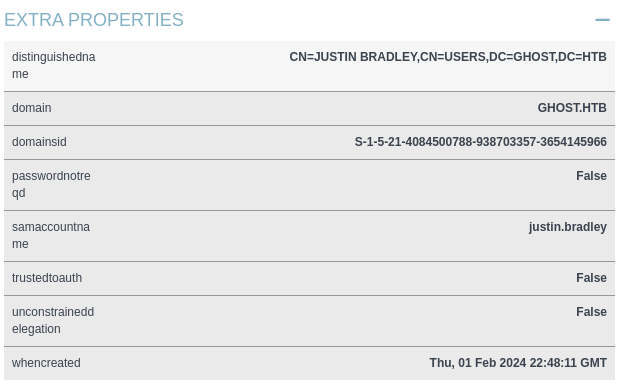Select the distinguishedname property label
Viewport: 622px width, 385px height.
click(54, 65)
